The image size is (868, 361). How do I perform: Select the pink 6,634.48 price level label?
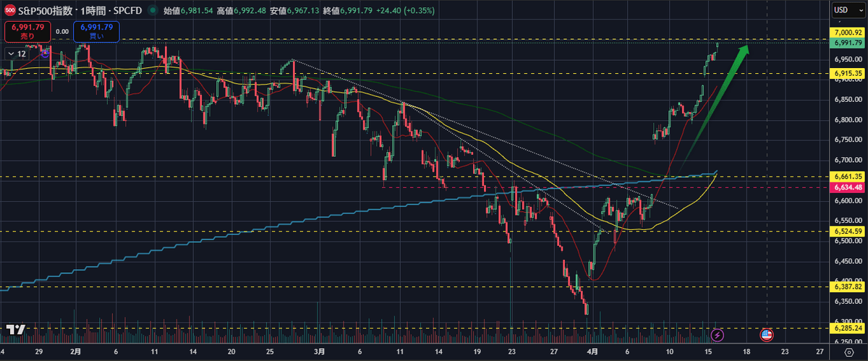[x=848, y=187]
